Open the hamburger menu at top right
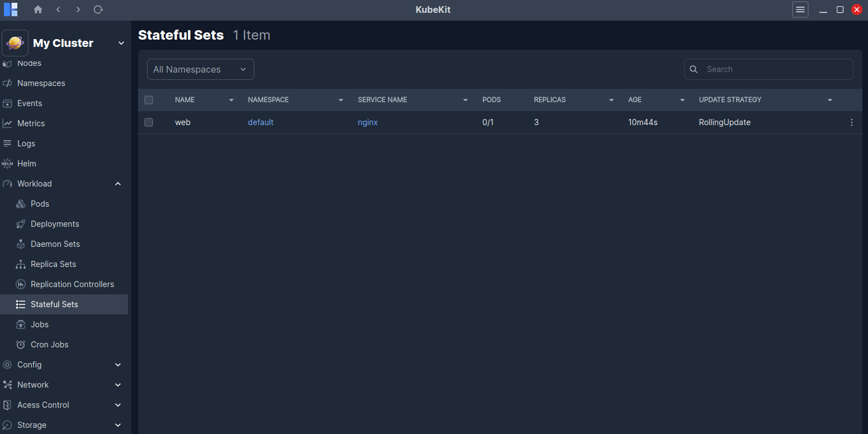 pyautogui.click(x=800, y=9)
